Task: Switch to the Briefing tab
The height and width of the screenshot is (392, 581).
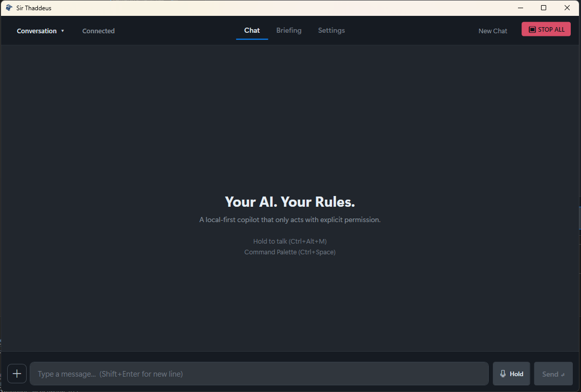Action: 288,30
